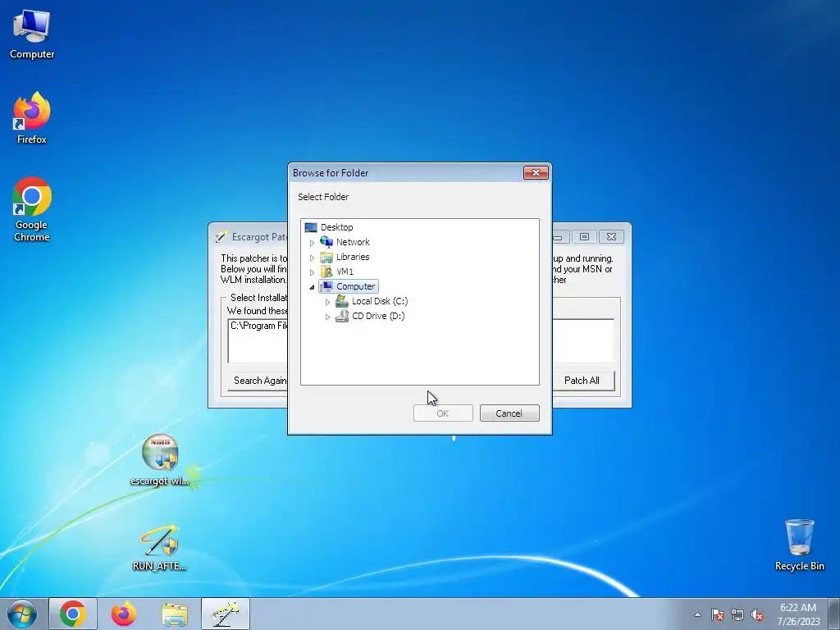Open the Google Chrome desktop shortcut
This screenshot has height=630, width=840.
[x=32, y=209]
